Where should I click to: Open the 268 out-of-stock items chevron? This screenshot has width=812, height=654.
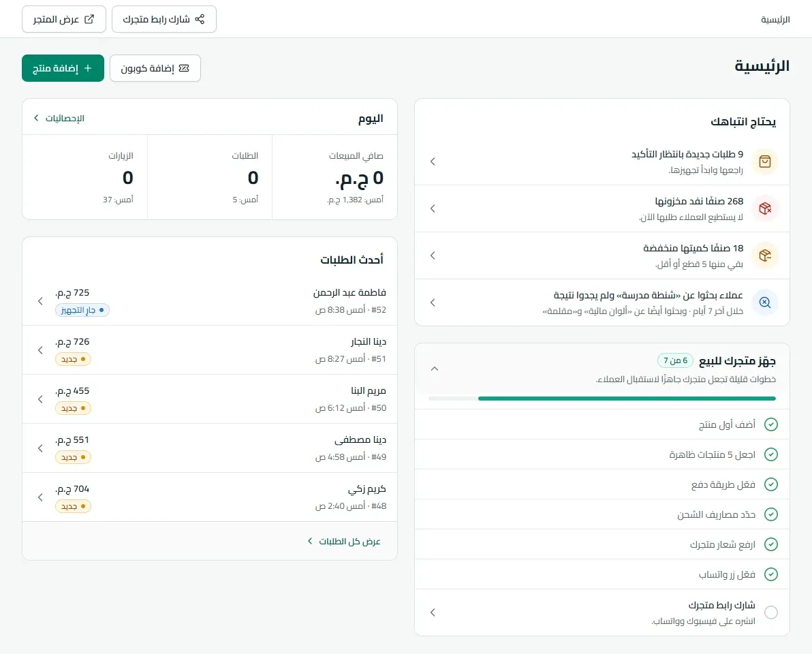(433, 208)
